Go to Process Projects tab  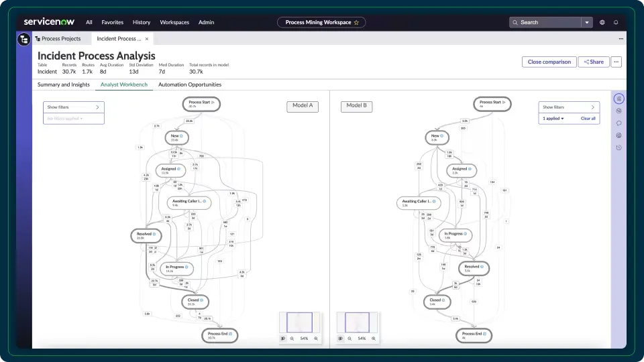click(61, 39)
